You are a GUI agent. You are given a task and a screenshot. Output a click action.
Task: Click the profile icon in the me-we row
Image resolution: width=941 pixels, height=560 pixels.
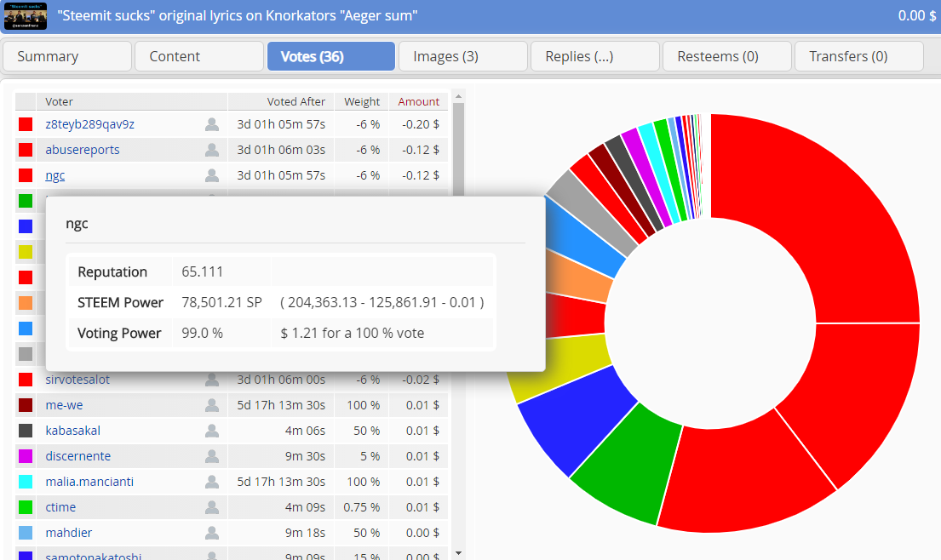click(212, 405)
